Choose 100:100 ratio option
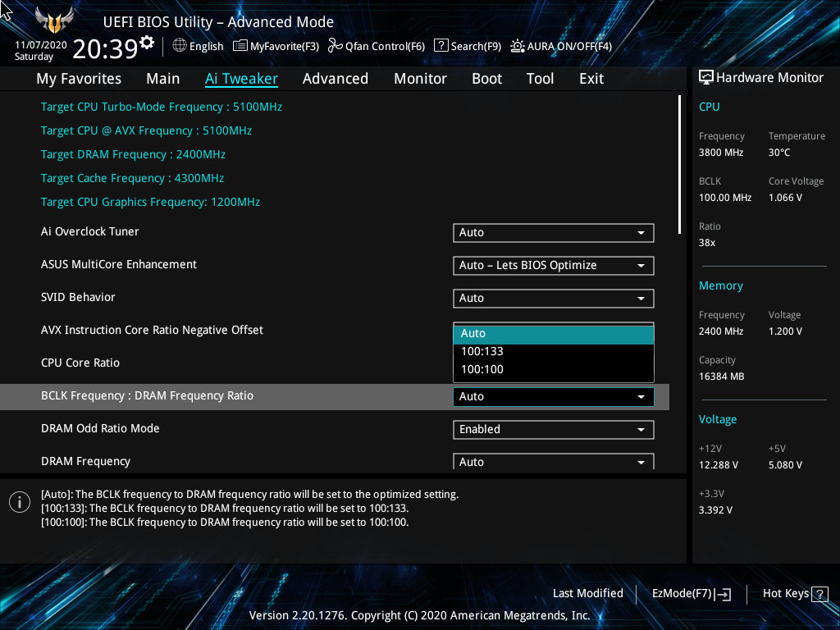Screen dimensions: 840x630 point(554,370)
